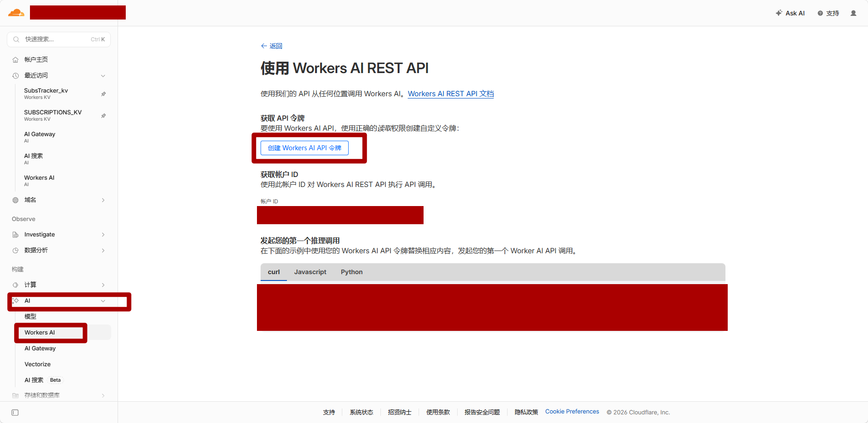
Task: Open 模型 under the AI section
Action: click(30, 316)
